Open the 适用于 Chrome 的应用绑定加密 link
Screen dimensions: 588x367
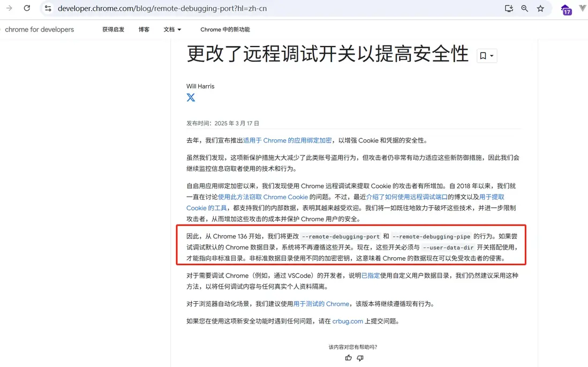(x=287, y=140)
